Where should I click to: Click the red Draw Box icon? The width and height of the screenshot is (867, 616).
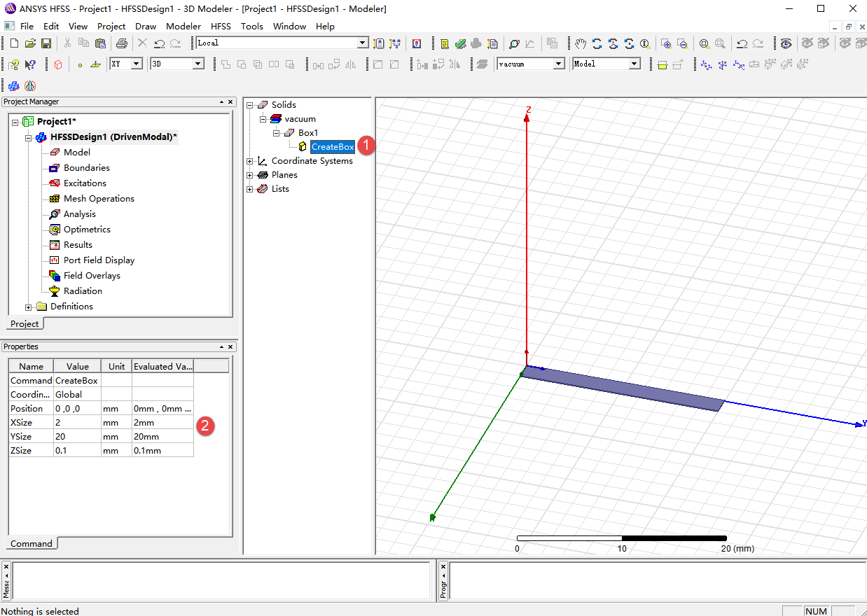pyautogui.click(x=58, y=64)
